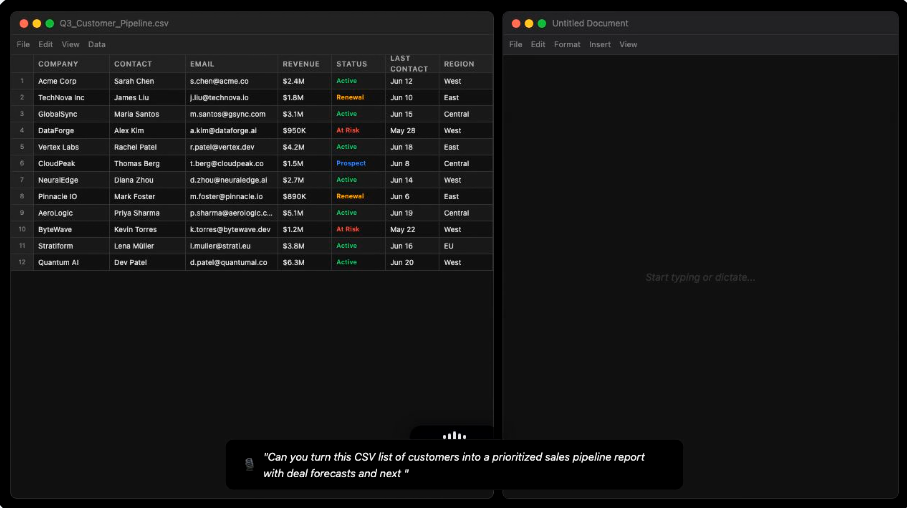Click the 'Start typing or dictate...' text area
The width and height of the screenshot is (907, 508).
(700, 277)
